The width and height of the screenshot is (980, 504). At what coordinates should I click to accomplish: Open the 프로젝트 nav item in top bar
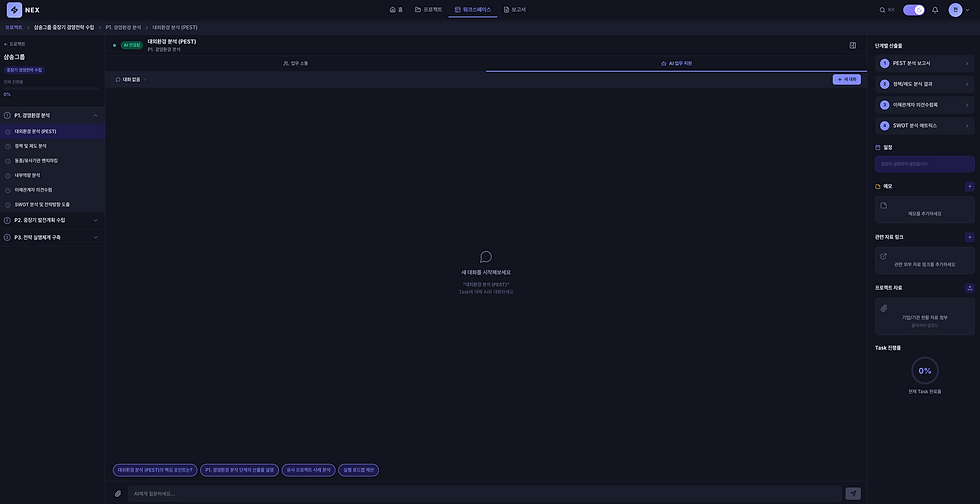[428, 9]
